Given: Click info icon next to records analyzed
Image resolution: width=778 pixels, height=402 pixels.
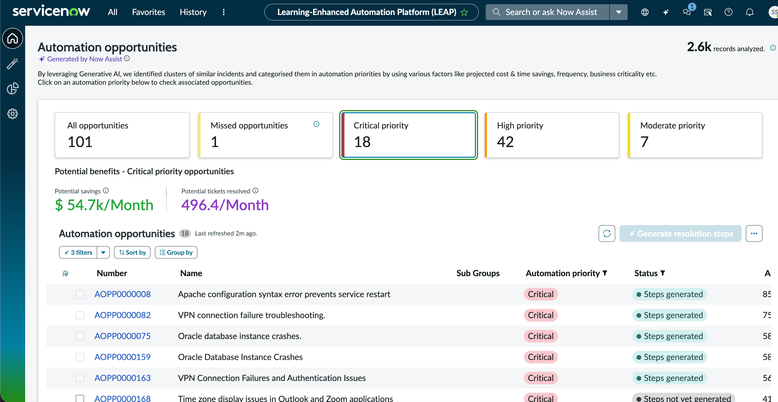Looking at the screenshot, I should (x=773, y=48).
